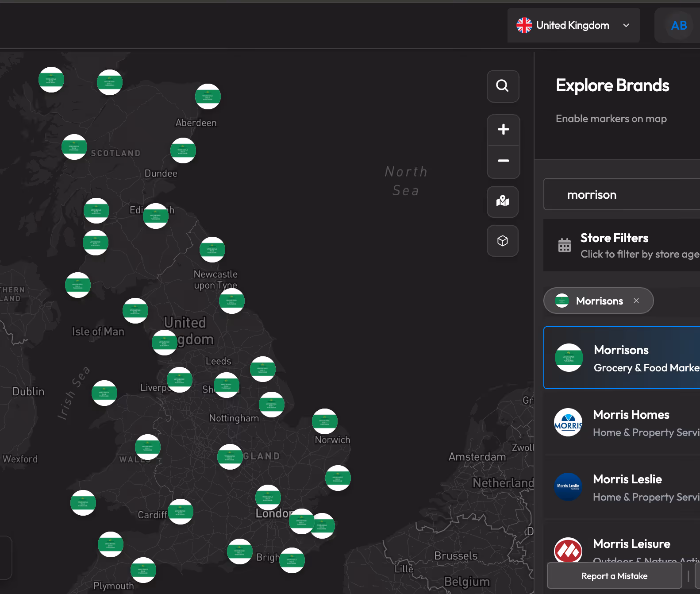Click the Morrisons marker above Norwich label
700x594 pixels.
(325, 421)
